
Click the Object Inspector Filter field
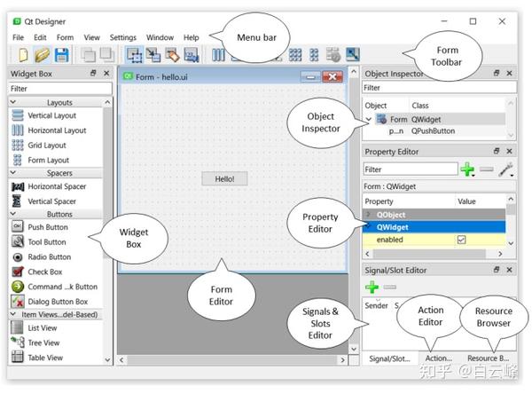[439, 88]
